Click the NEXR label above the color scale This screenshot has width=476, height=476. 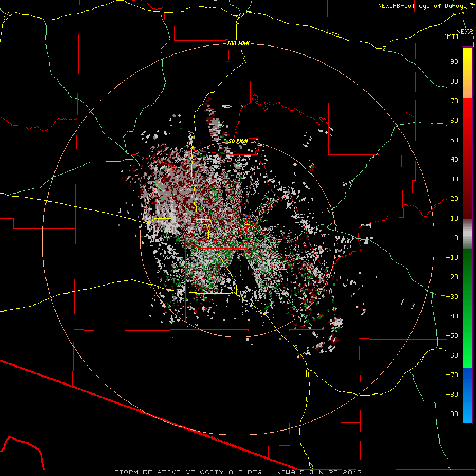[465, 31]
